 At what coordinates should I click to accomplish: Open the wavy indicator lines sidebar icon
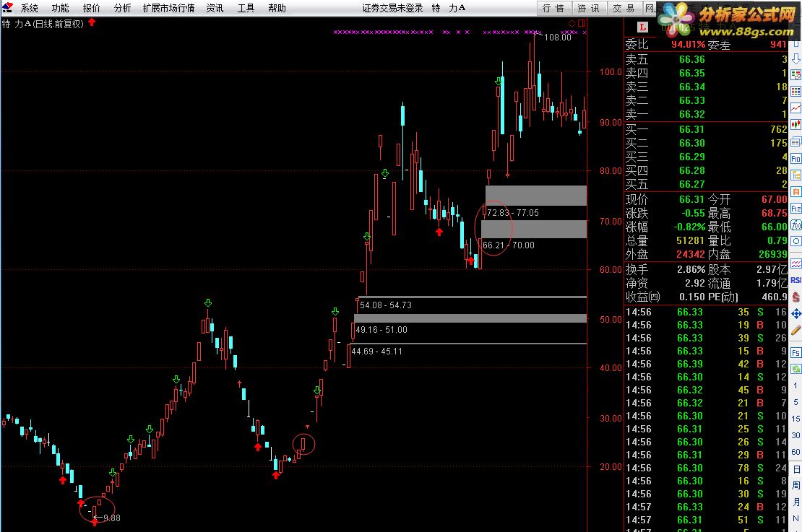point(796,263)
